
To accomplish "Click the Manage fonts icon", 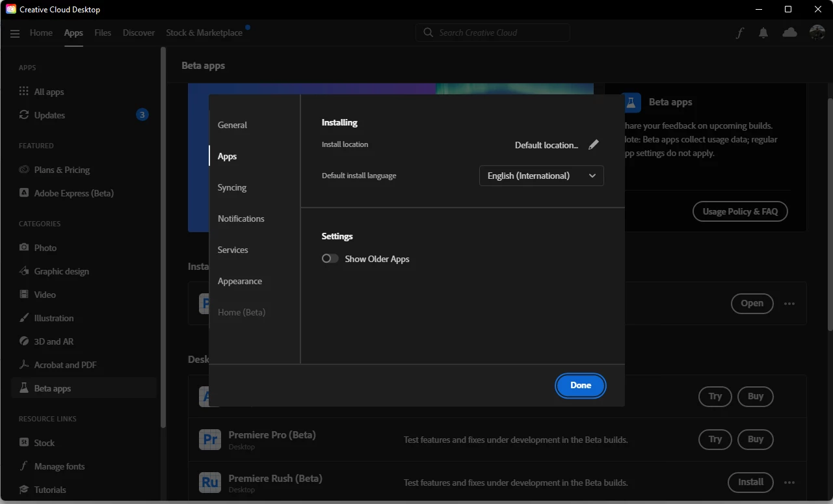I will tap(24, 466).
